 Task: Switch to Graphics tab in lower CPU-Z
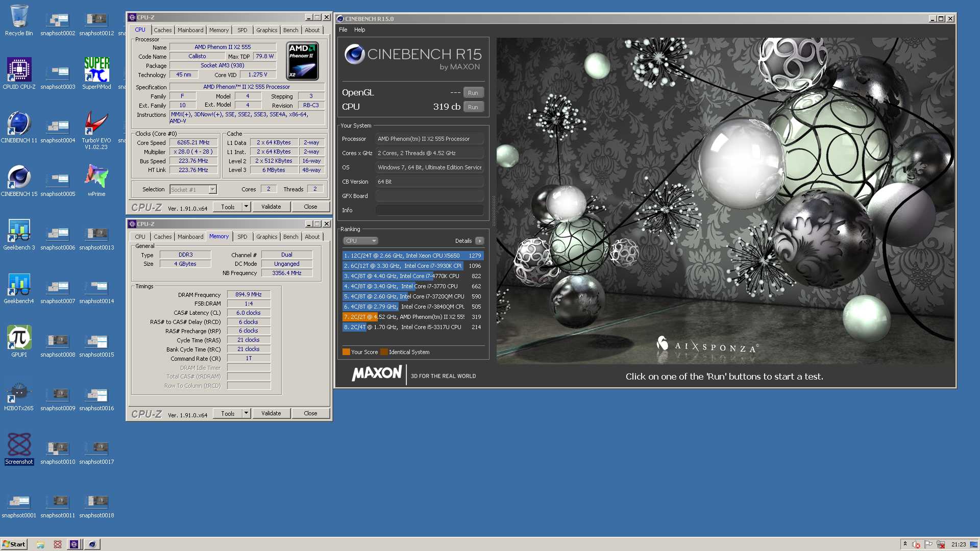pyautogui.click(x=267, y=237)
